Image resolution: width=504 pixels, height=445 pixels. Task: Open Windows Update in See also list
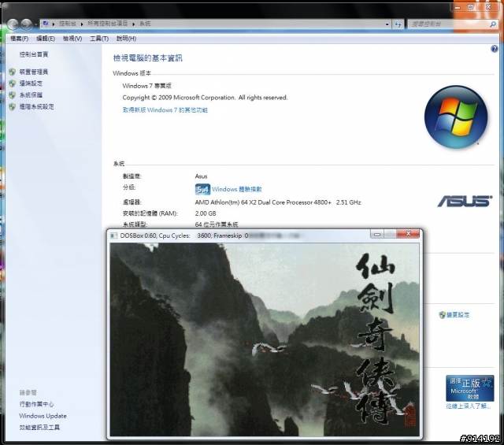coord(43,416)
